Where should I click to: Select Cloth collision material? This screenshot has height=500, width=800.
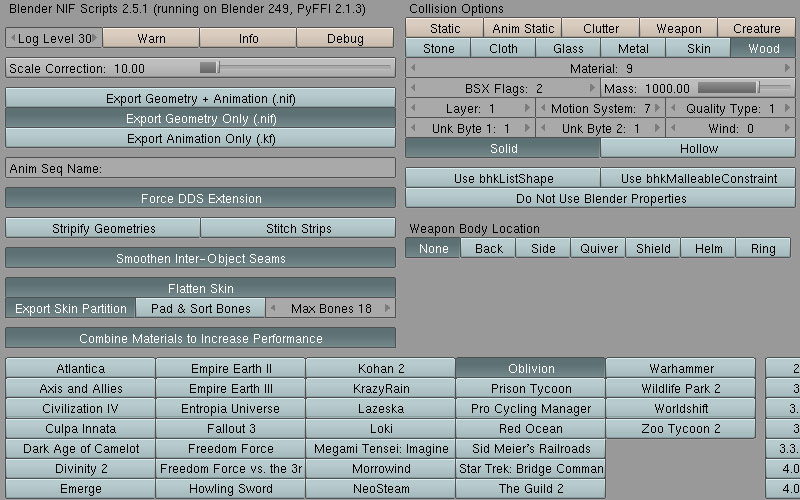503,48
